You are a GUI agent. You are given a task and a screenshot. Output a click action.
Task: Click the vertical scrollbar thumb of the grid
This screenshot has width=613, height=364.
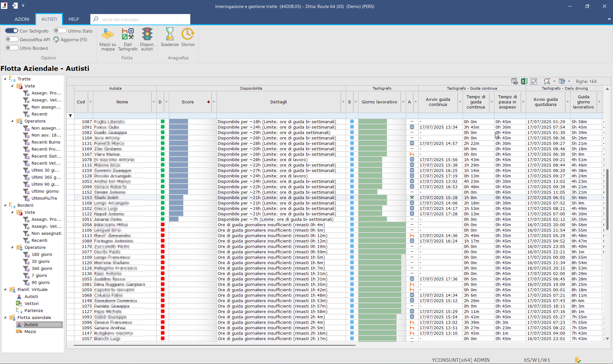[607, 199]
